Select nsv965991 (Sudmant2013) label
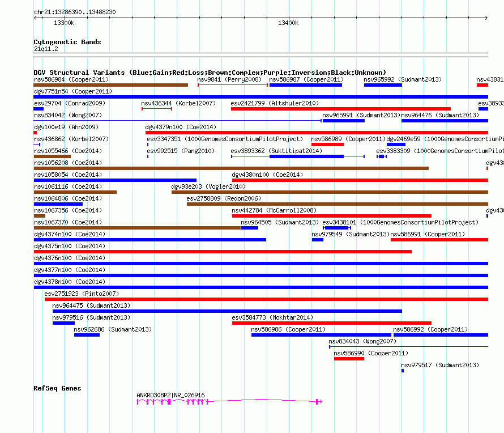The width and height of the screenshot is (504, 433). (361, 115)
